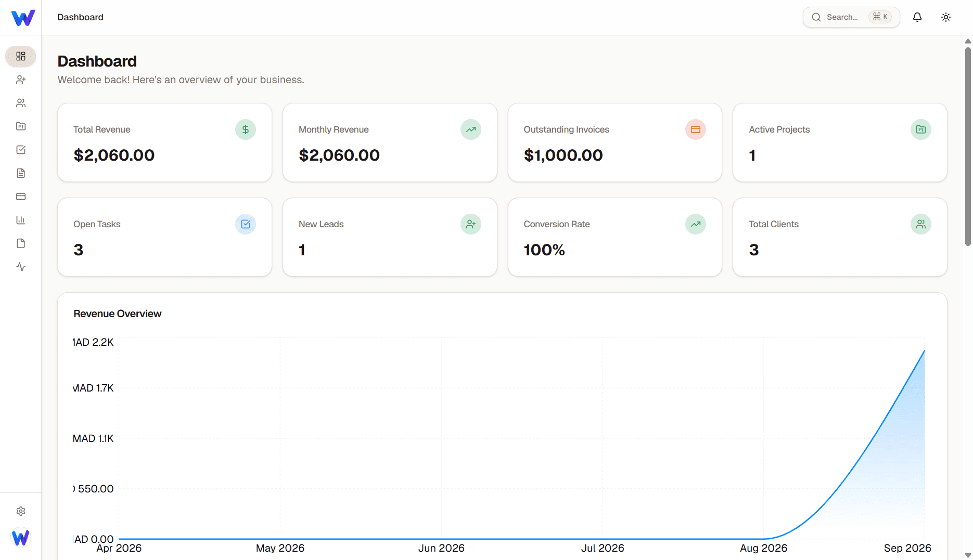Click the Outstanding Invoices $1,000.00 value
Screen dimensions: 973x560
(x=563, y=155)
